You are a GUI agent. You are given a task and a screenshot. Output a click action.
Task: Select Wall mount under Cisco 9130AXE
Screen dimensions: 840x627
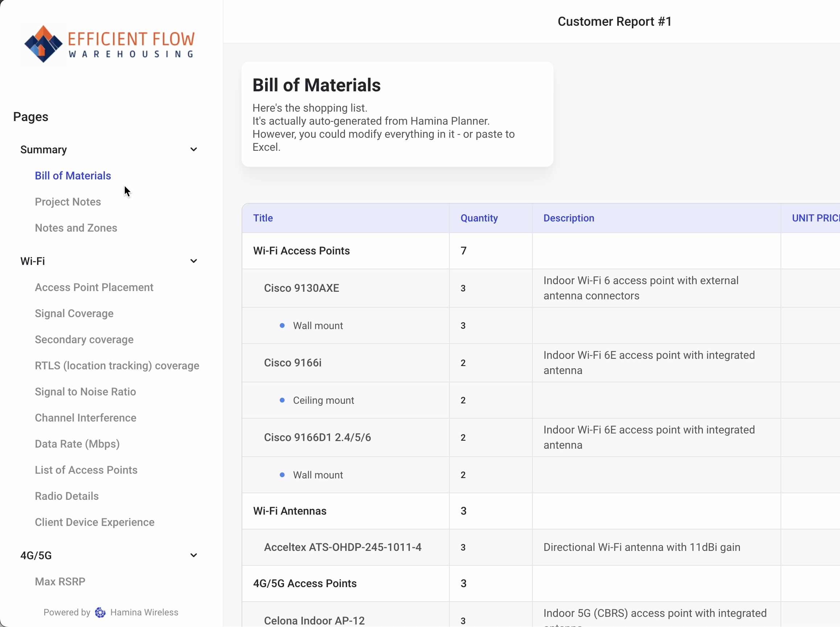[318, 325]
